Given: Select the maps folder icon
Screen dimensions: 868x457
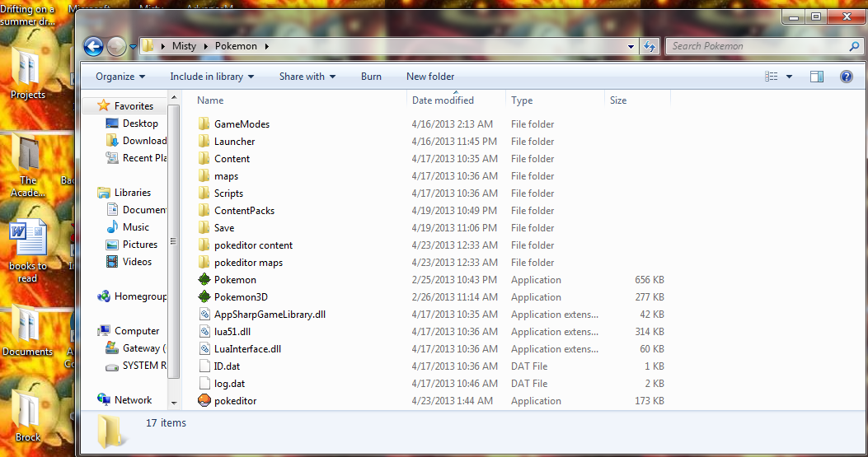Looking at the screenshot, I should point(204,176).
